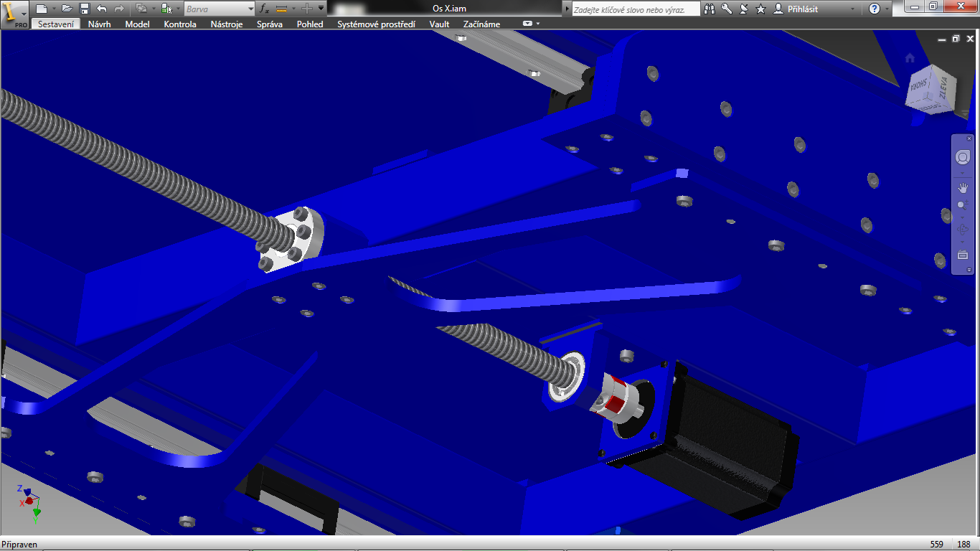
Task: Select the Pan hand tool in navigation bar
Action: click(963, 188)
